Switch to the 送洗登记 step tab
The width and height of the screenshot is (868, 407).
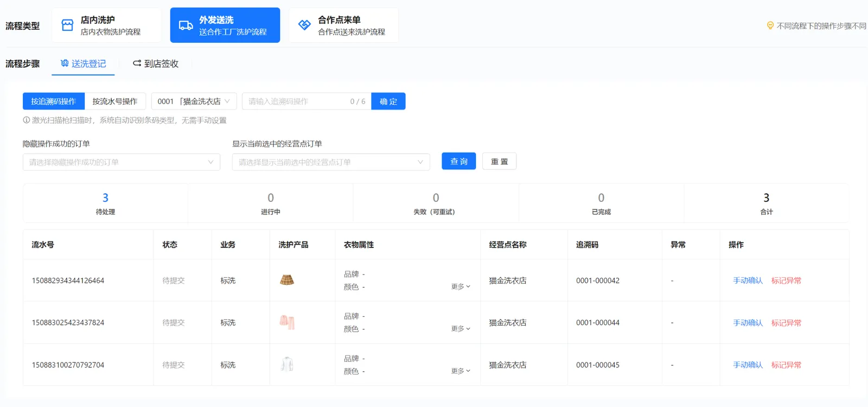83,63
